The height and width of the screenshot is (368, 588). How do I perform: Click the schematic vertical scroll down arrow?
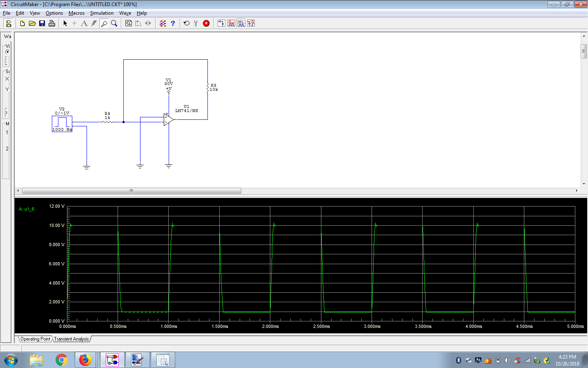click(x=584, y=184)
